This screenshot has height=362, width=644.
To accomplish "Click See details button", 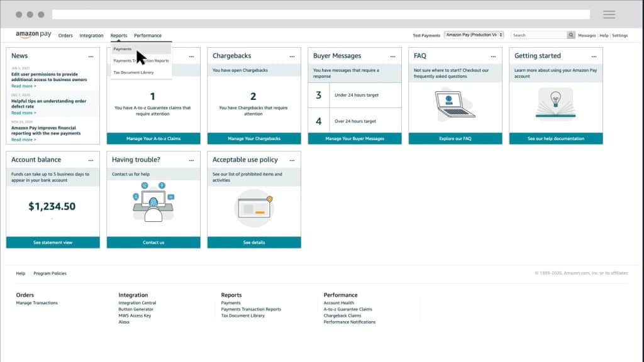I will pos(254,243).
